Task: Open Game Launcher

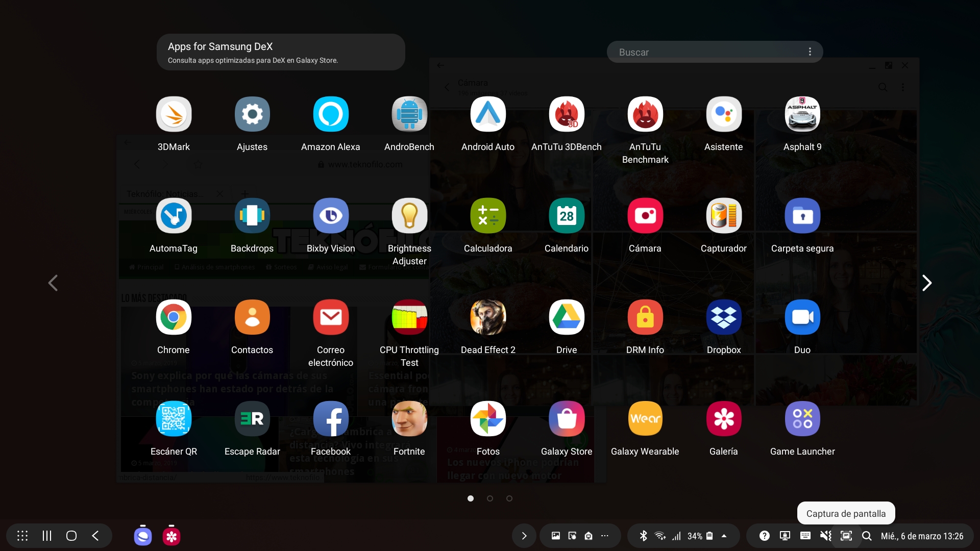Action: pyautogui.click(x=802, y=419)
